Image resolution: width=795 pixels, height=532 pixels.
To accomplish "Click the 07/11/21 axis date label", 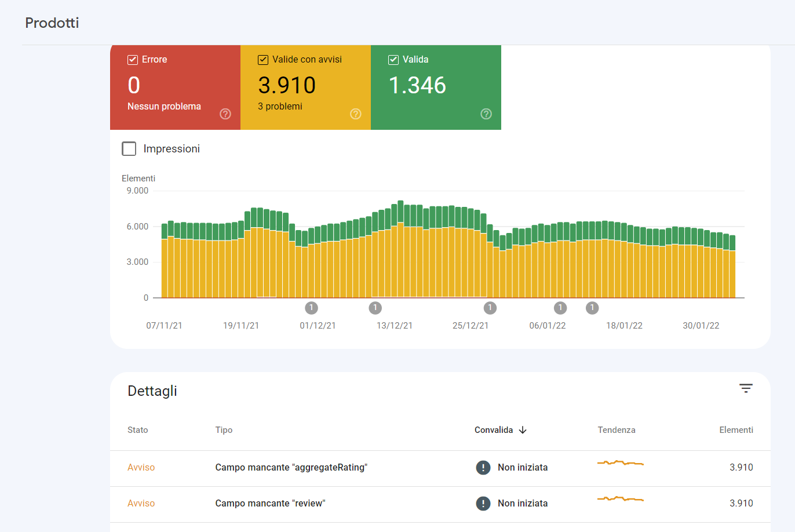I will 164,326.
